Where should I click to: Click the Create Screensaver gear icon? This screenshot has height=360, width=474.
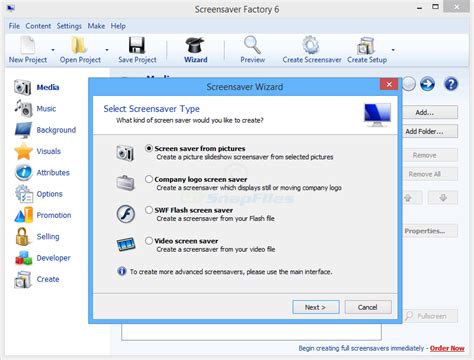(311, 45)
